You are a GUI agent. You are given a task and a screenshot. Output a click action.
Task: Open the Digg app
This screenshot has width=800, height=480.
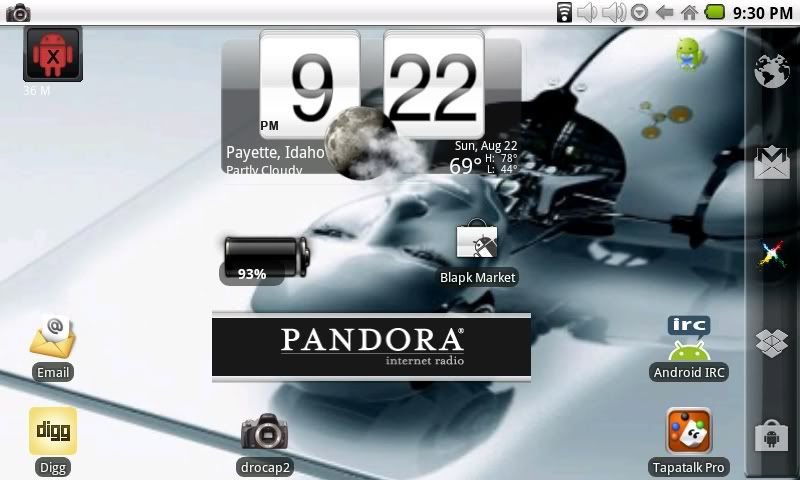pyautogui.click(x=53, y=442)
